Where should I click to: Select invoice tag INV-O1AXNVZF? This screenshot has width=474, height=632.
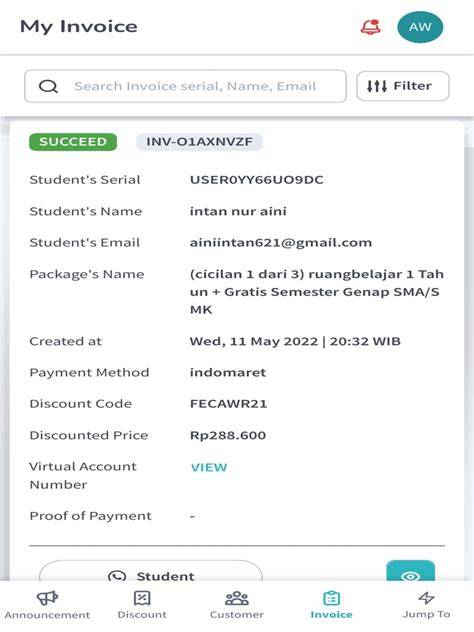(200, 142)
